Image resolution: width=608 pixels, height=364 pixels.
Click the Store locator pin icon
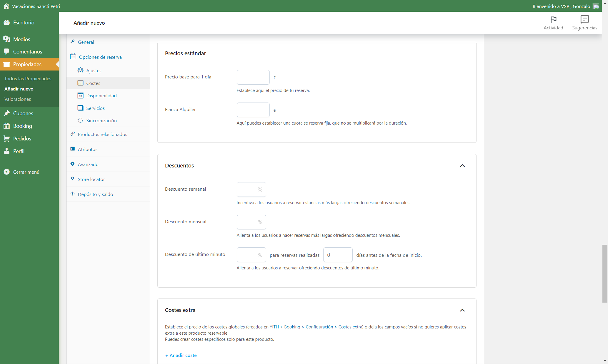pos(72,179)
